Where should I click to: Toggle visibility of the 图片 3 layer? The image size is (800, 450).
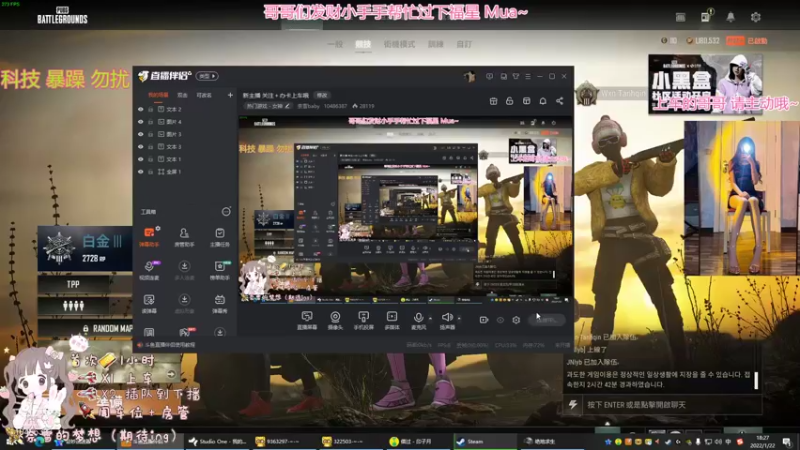[141, 134]
